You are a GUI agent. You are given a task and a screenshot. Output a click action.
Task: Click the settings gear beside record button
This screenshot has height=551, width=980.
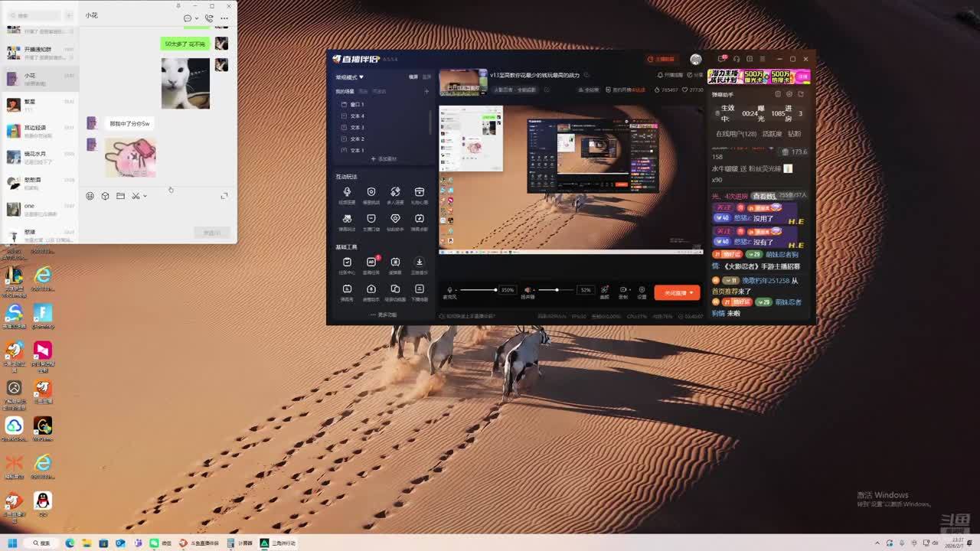pyautogui.click(x=642, y=290)
